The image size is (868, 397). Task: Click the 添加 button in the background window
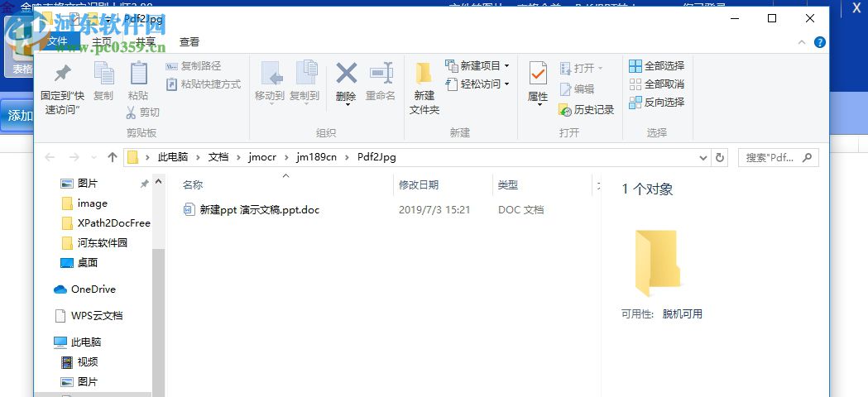click(x=17, y=115)
